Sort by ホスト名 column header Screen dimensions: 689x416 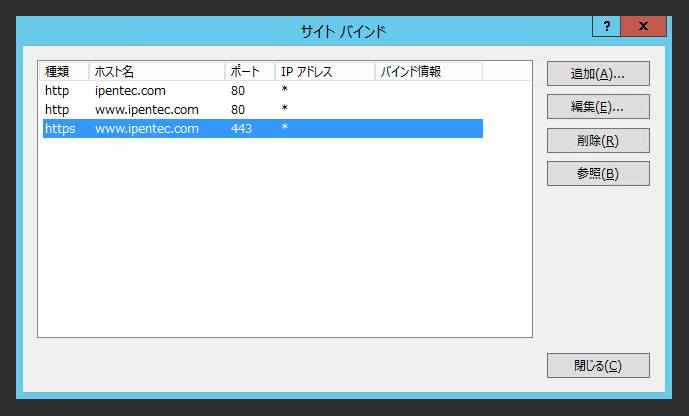coord(157,72)
